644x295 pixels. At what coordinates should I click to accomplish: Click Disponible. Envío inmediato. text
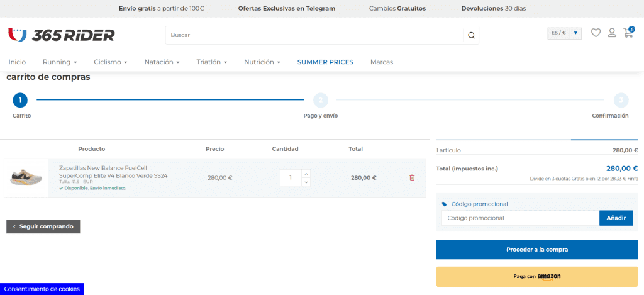(93, 188)
